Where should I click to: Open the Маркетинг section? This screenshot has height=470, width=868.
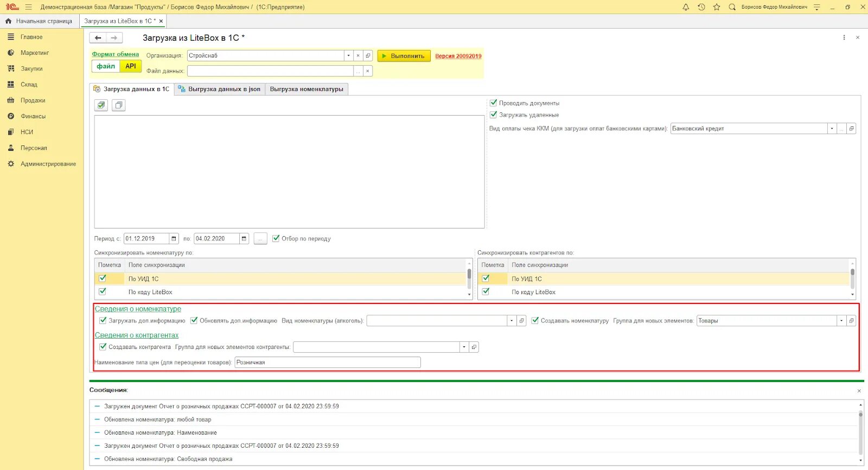coord(35,53)
